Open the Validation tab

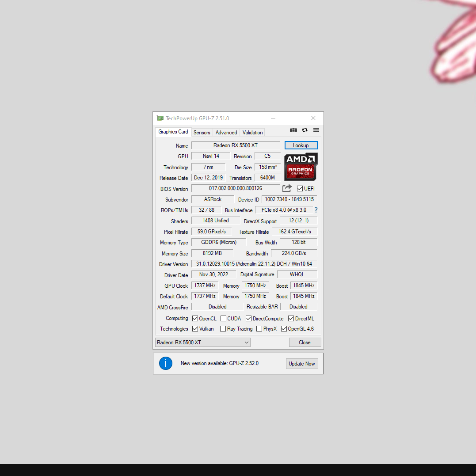pos(252,133)
